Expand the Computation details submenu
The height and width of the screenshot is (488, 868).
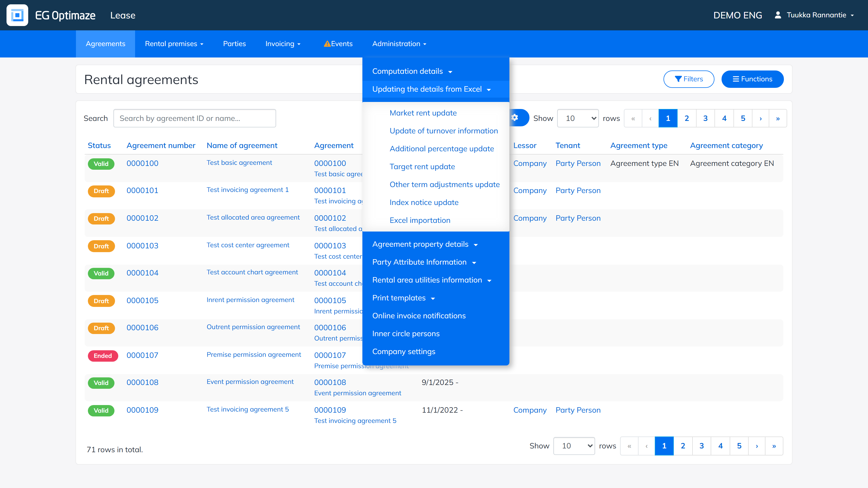coord(412,71)
